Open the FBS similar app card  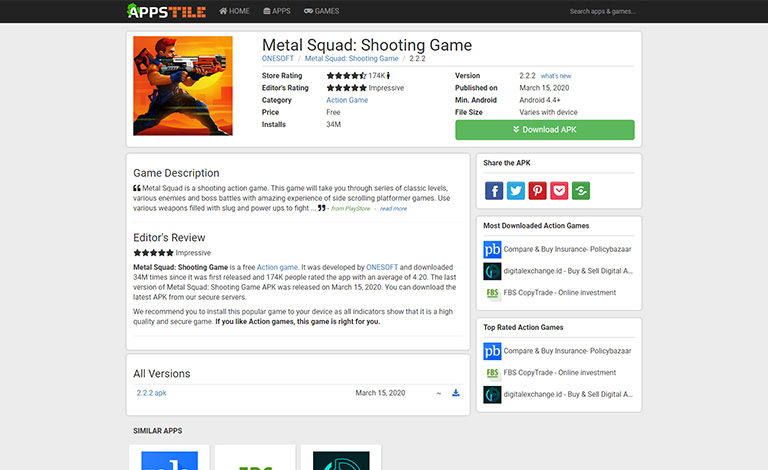click(x=255, y=458)
